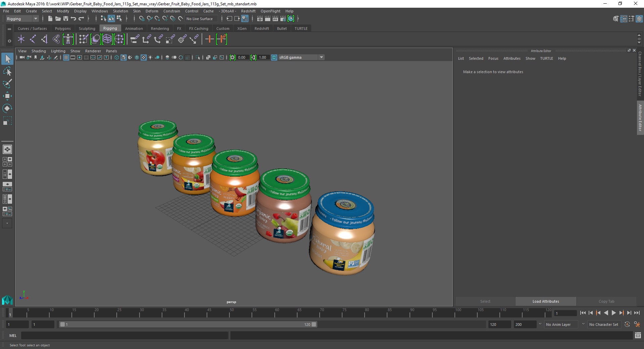Click Create IK Handle shelf icon

click(45, 39)
